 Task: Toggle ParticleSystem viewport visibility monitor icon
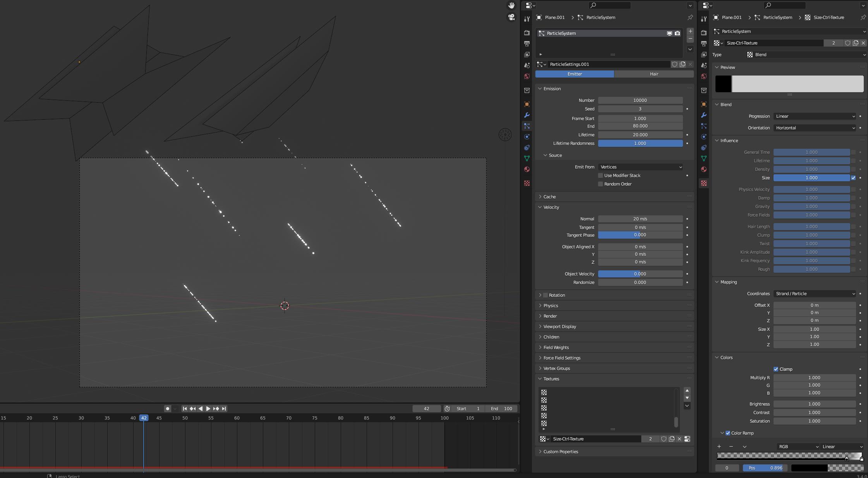(x=669, y=33)
